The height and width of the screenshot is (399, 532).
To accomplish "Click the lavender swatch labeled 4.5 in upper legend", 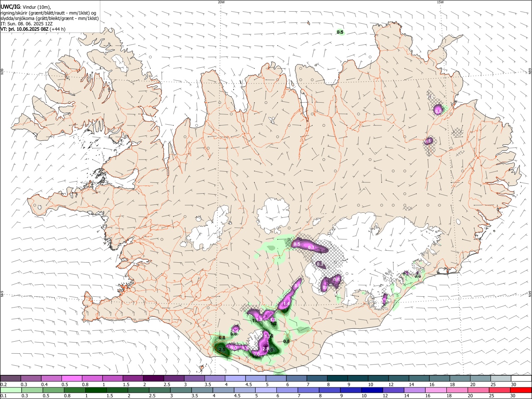I will pyautogui.click(x=255, y=378).
